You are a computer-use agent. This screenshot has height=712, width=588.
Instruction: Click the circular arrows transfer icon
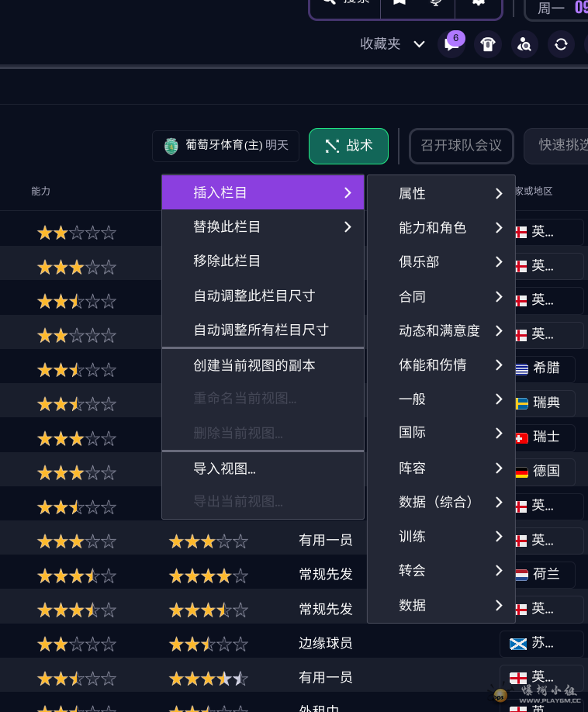(x=561, y=44)
